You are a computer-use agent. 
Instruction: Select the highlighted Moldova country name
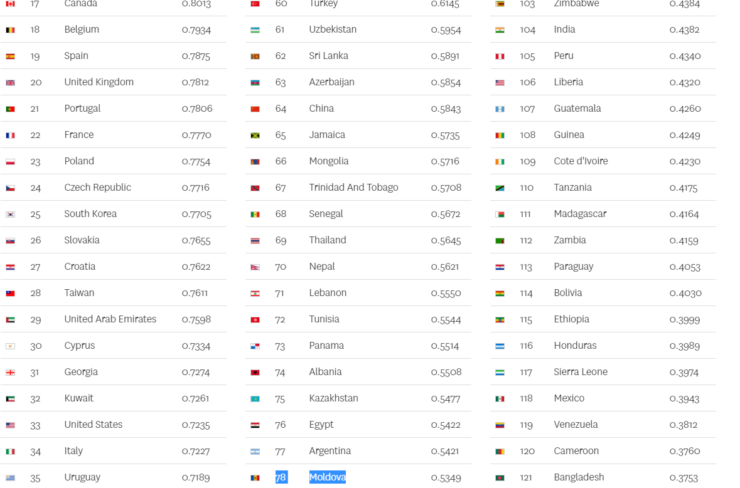click(328, 477)
